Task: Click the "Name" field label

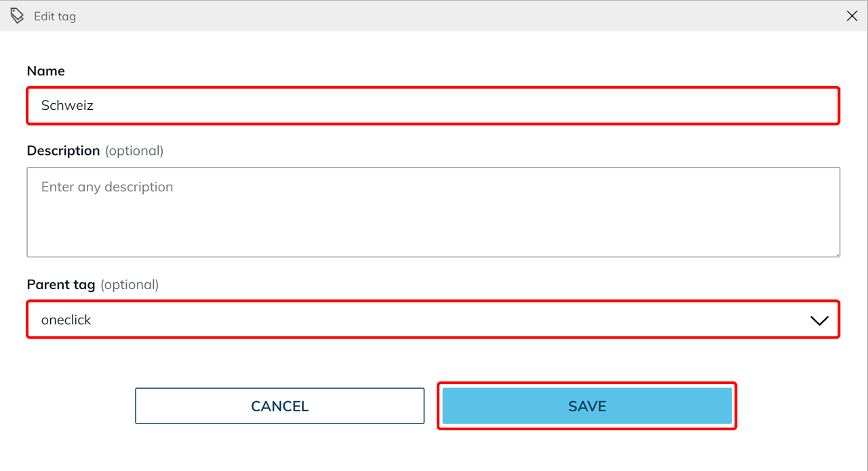Action: tap(46, 71)
